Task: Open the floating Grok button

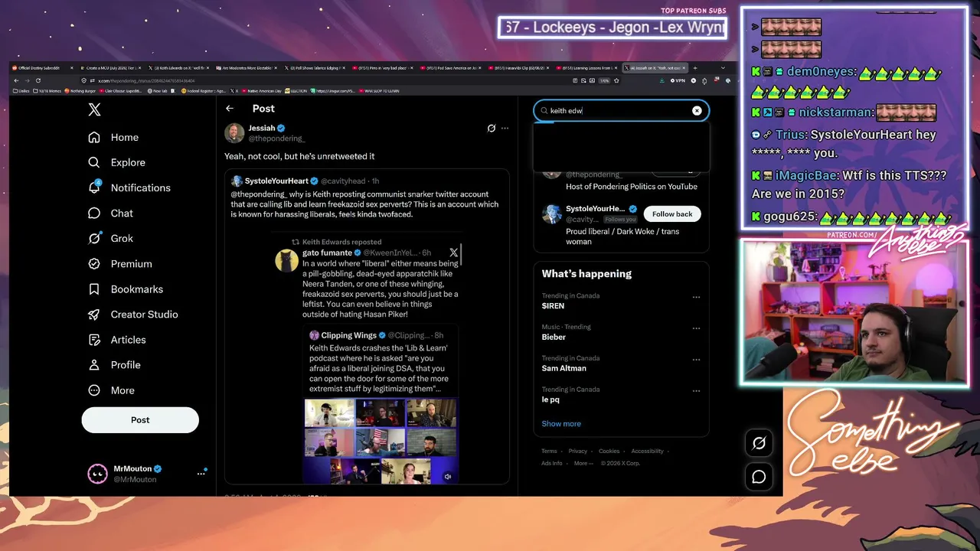Action: 759,443
